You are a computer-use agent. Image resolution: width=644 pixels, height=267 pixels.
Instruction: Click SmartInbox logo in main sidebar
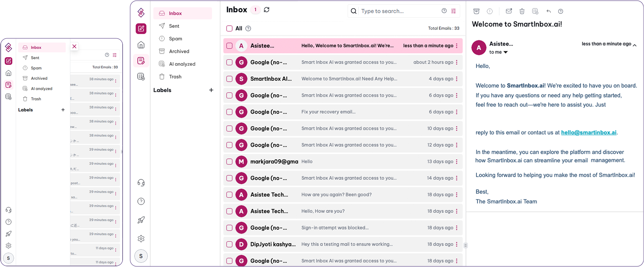[141, 13]
